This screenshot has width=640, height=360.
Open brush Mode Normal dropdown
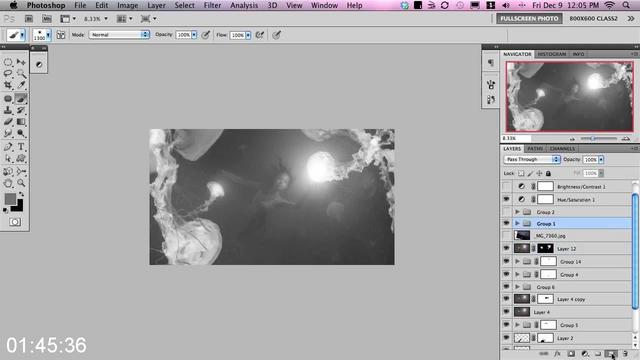click(x=119, y=35)
